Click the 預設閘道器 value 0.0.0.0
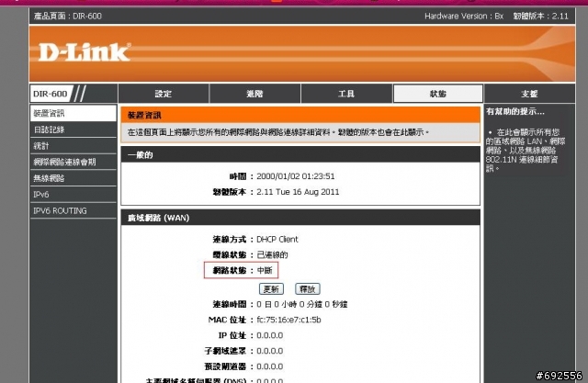This screenshot has height=383, width=588. [x=269, y=366]
